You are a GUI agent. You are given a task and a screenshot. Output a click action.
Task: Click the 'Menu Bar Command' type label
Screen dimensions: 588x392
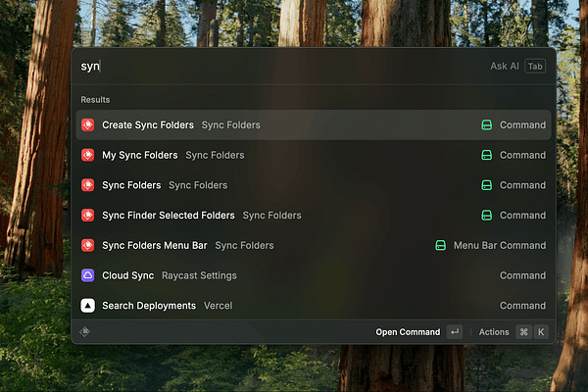(500, 245)
